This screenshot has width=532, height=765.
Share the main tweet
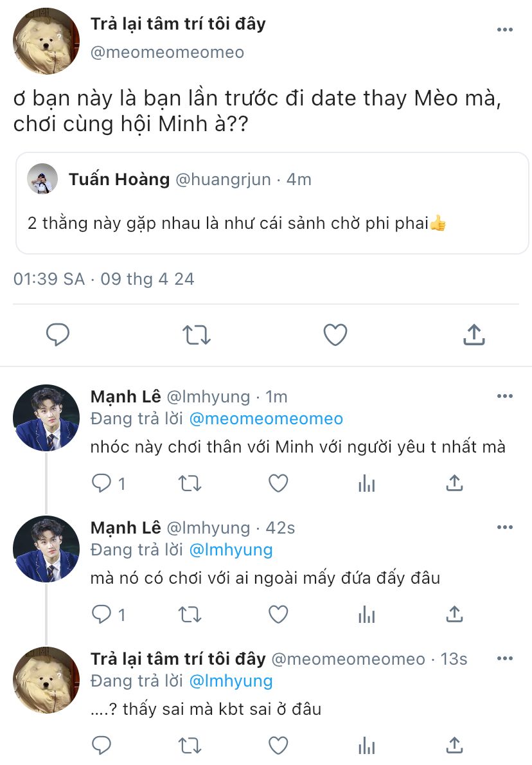474,334
